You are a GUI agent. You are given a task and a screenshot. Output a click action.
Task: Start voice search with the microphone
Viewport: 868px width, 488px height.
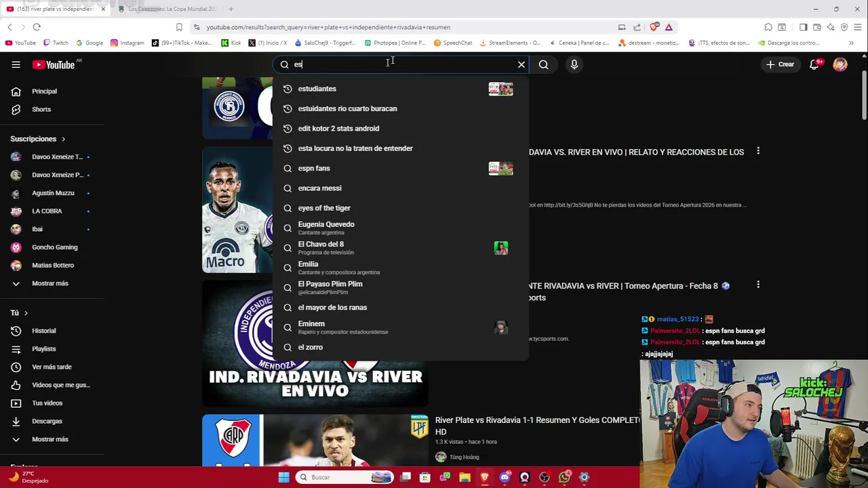574,64
